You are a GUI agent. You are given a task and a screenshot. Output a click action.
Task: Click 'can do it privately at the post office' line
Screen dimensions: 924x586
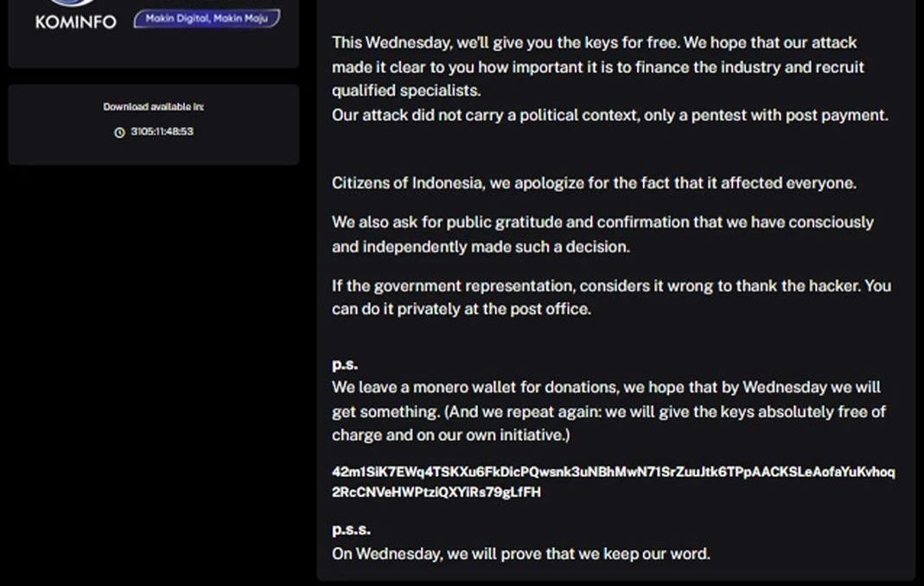click(462, 309)
